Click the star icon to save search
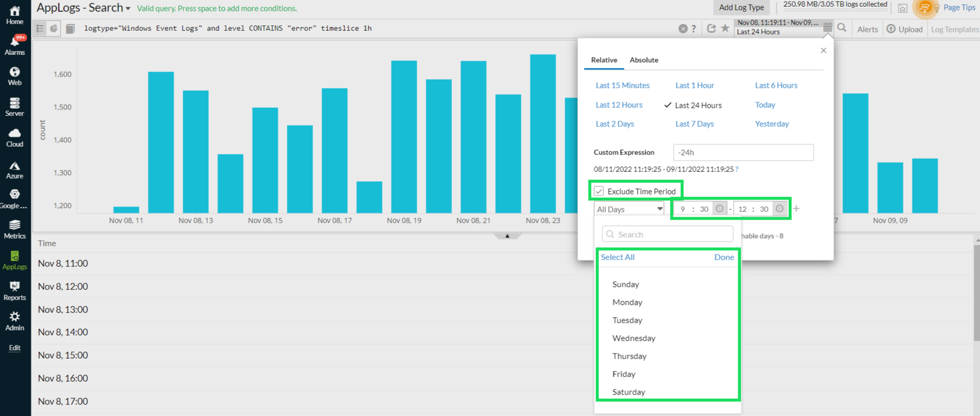 pos(725,28)
